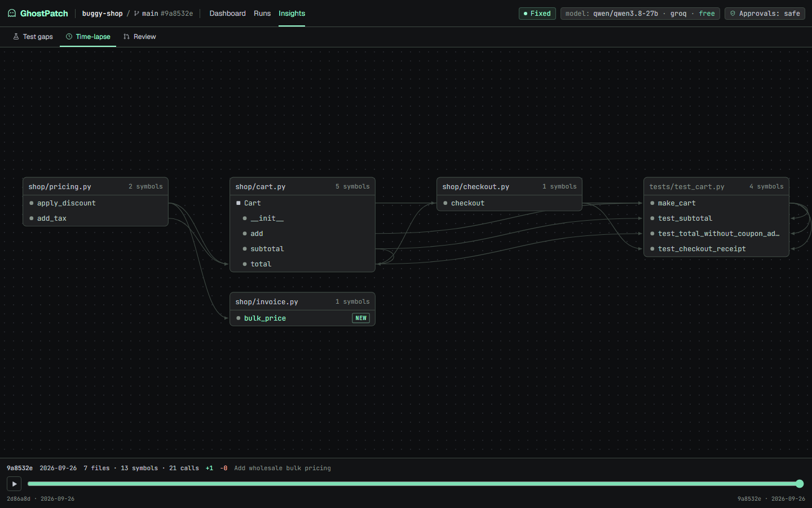
Task: Select the test_checkout_receipt symbol
Action: [716, 249]
